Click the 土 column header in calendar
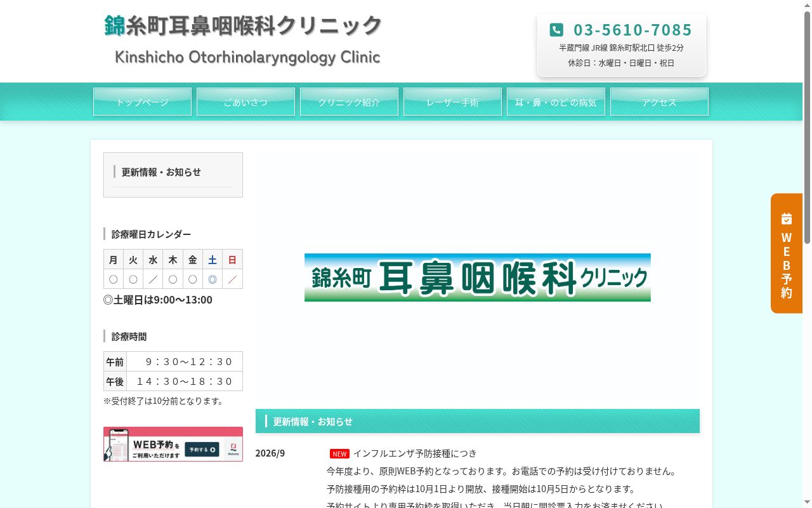 [x=213, y=260]
